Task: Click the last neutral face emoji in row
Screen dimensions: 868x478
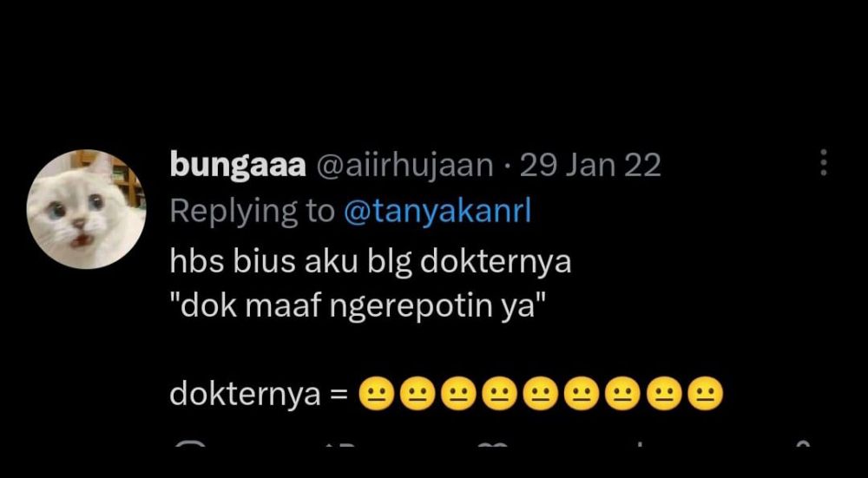Action: pos(705,395)
